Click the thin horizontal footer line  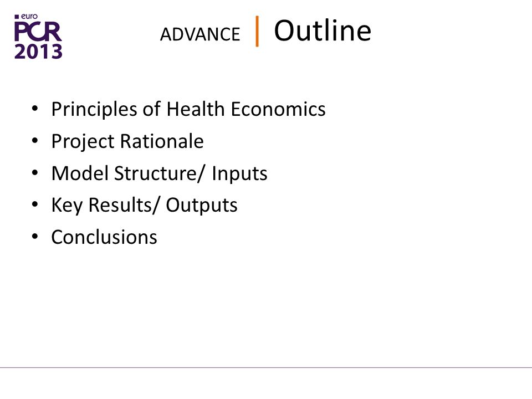266,367
